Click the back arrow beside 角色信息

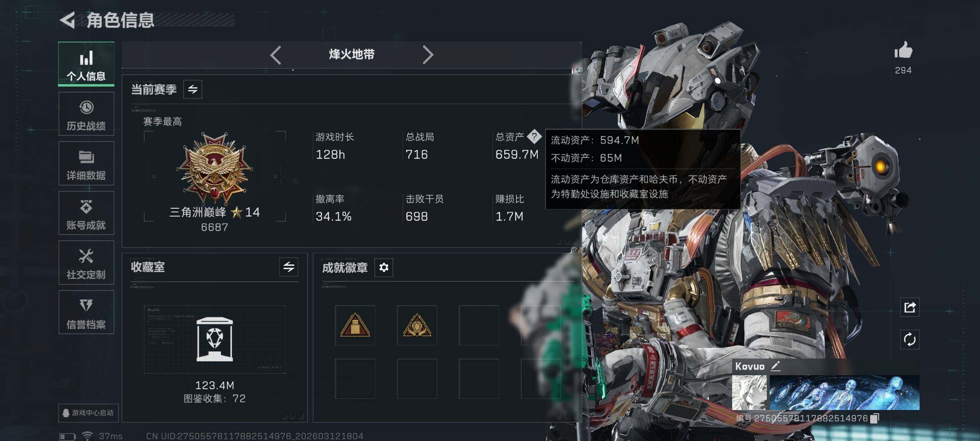click(x=68, y=20)
